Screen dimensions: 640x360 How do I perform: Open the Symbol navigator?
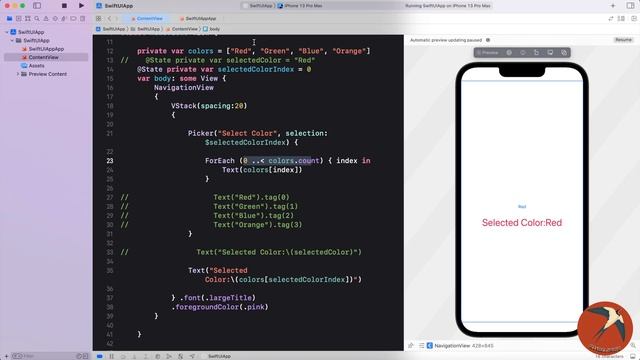pyautogui.click(x=28, y=18)
